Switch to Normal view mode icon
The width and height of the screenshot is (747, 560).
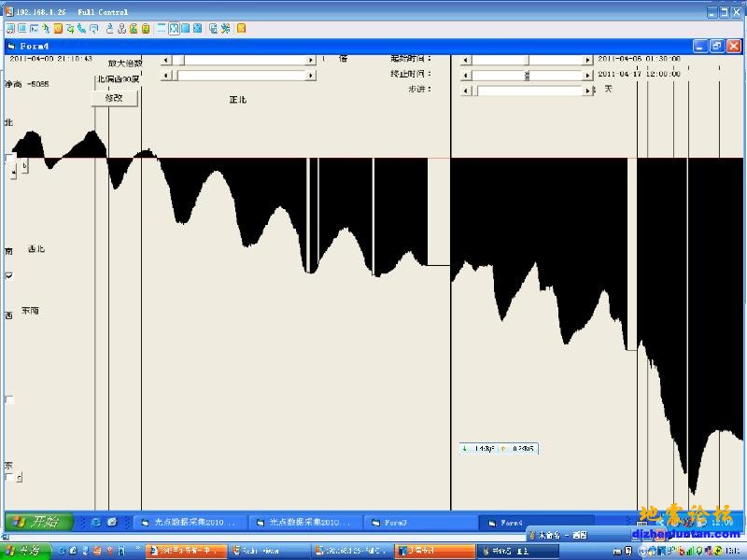point(162,29)
